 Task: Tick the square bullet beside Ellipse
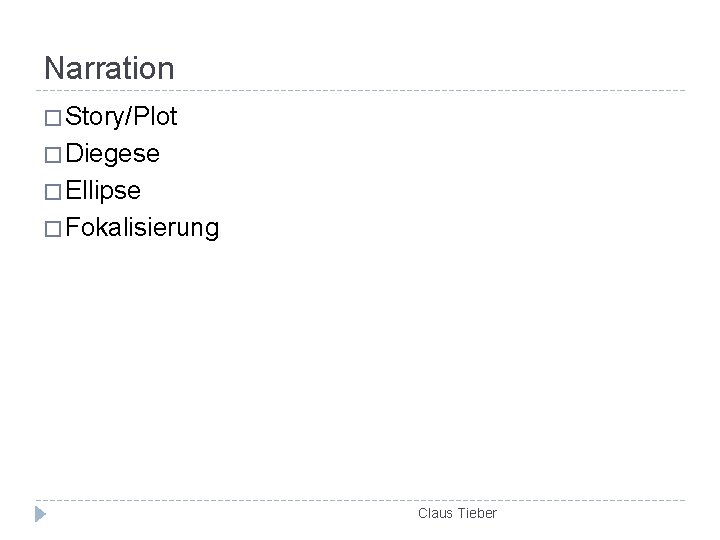pos(53,192)
